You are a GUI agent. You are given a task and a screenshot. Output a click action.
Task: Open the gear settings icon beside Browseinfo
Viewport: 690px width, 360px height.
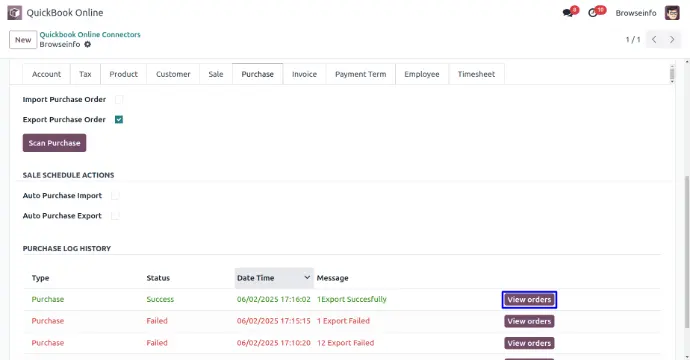(88, 44)
